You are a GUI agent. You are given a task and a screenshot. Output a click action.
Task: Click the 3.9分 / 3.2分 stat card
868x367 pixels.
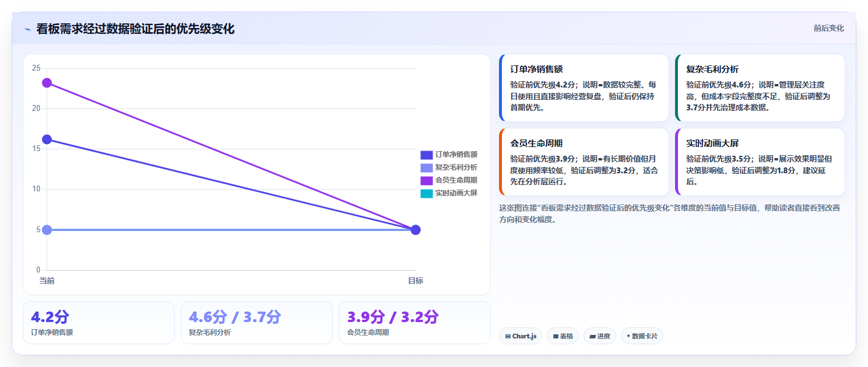tap(414, 323)
